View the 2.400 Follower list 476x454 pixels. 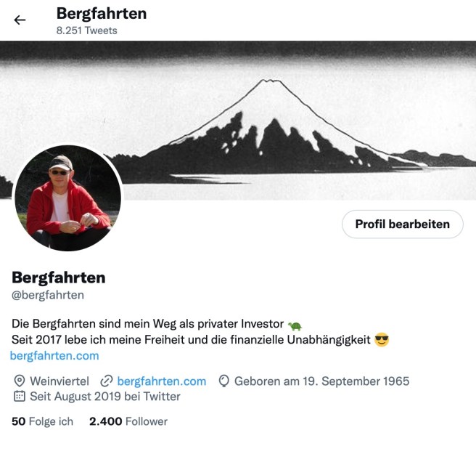[x=128, y=421]
